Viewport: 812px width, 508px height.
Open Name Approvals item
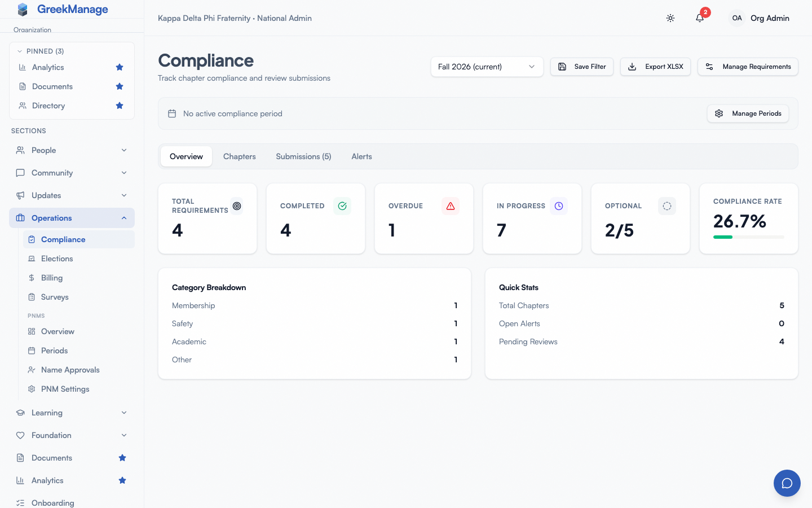click(78, 370)
